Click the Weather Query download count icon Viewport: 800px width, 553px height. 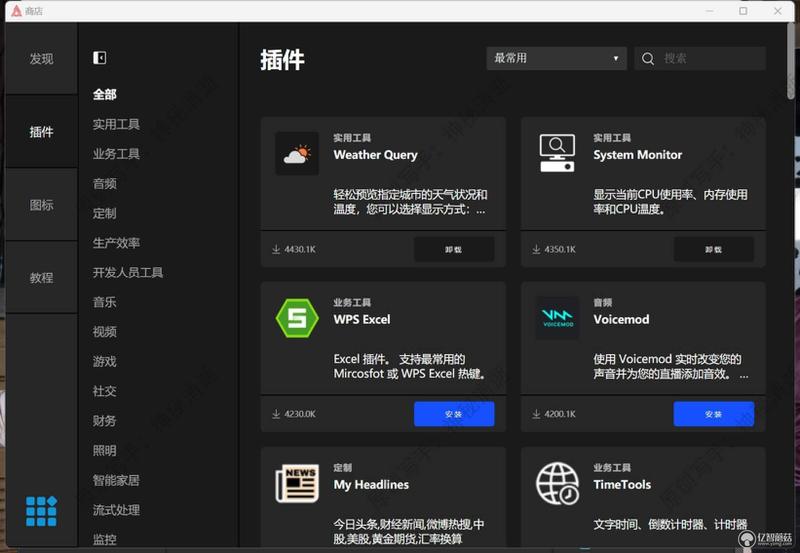pos(276,249)
